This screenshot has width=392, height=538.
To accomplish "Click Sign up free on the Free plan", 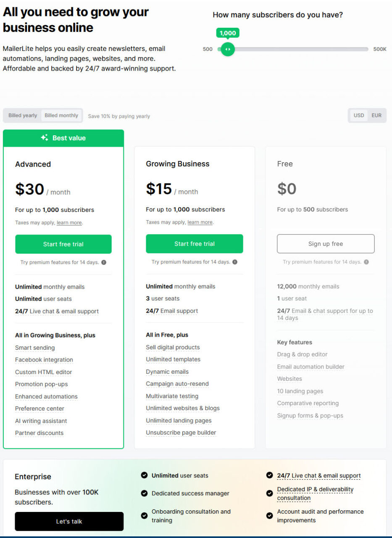I will tap(325, 244).
